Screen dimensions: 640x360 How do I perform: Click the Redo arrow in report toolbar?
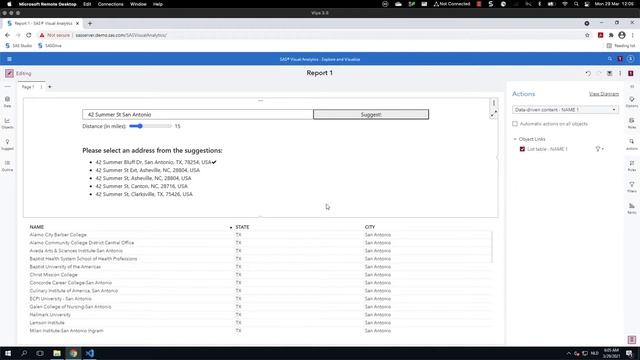(x=599, y=73)
